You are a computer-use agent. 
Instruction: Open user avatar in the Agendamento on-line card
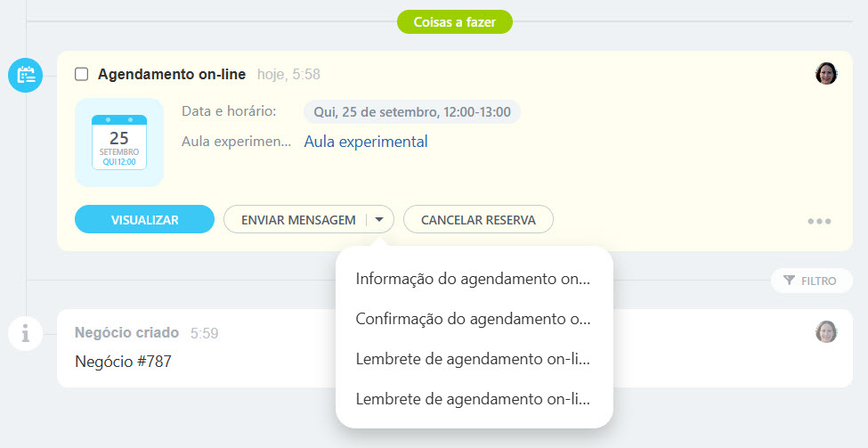[826, 74]
